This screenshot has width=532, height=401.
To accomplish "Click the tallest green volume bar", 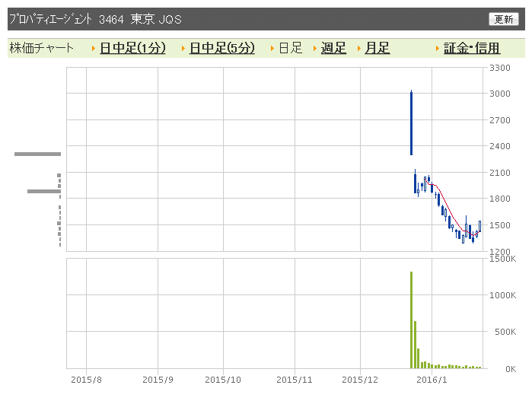I will (x=411, y=320).
